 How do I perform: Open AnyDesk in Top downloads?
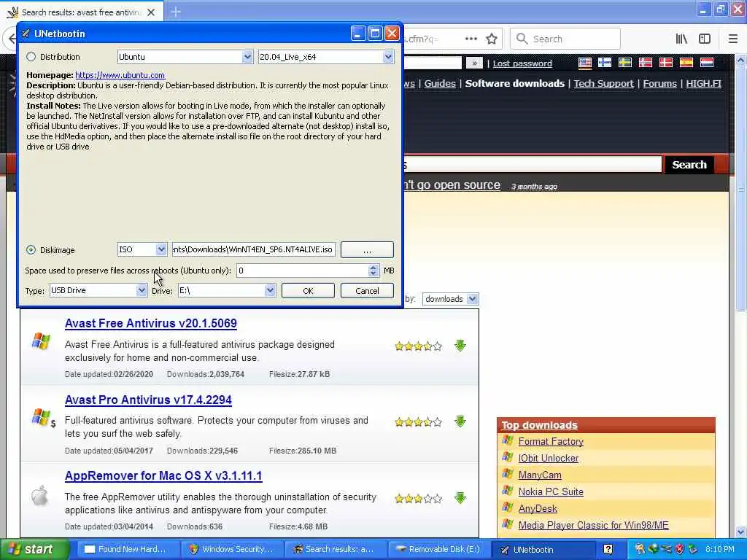pos(538,508)
